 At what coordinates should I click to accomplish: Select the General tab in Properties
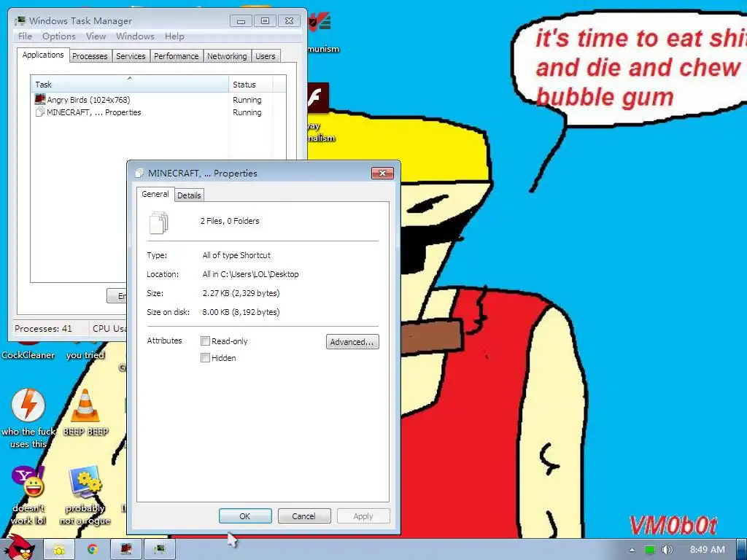tap(155, 194)
